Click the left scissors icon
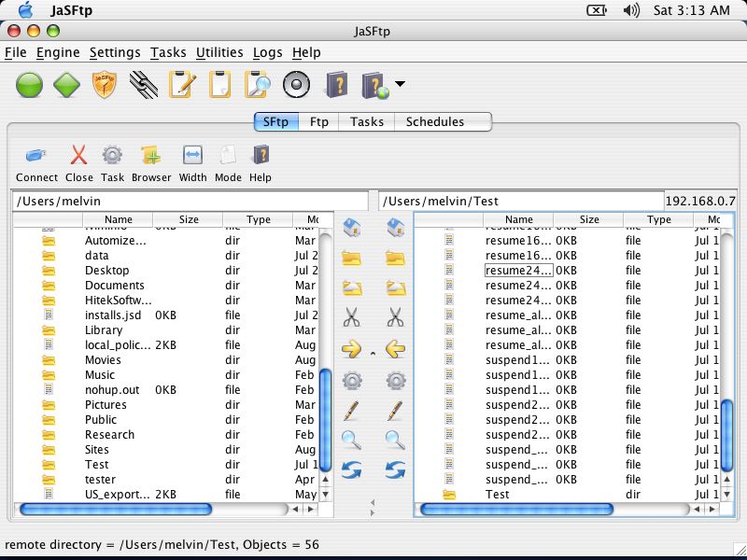Image resolution: width=747 pixels, height=560 pixels. [x=352, y=317]
